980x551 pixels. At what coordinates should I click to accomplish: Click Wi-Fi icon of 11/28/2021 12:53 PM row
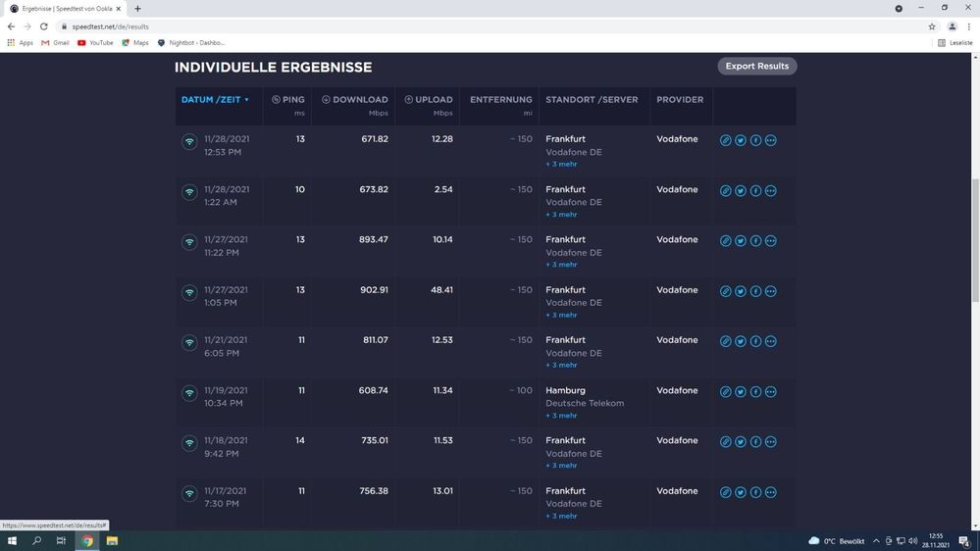[189, 142]
